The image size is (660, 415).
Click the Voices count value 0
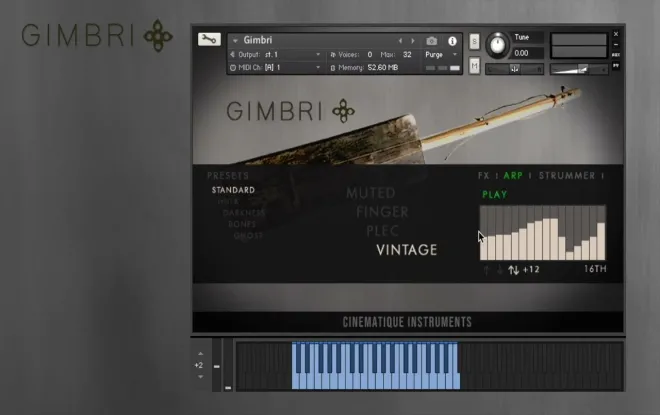370,55
